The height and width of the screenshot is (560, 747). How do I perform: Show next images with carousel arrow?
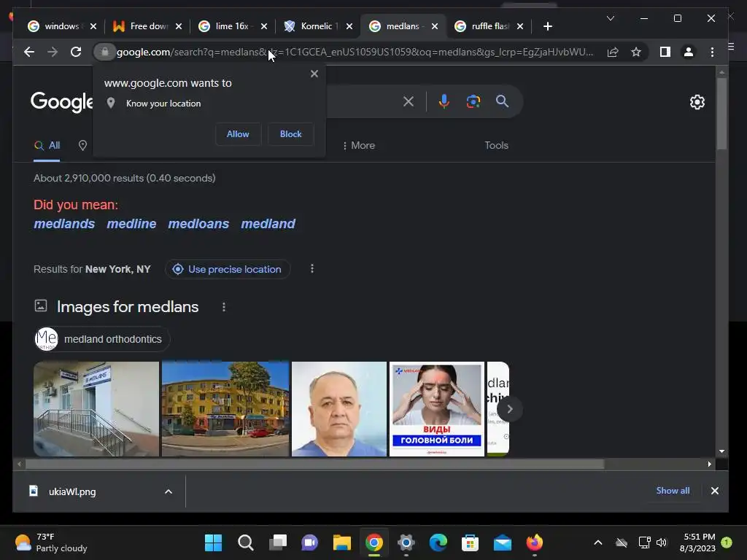point(510,409)
